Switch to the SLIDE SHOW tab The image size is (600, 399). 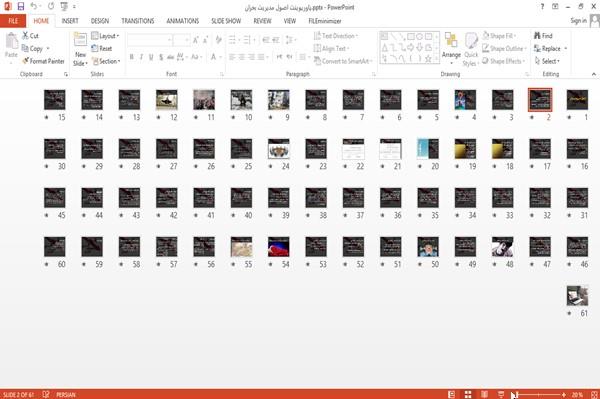(226, 21)
